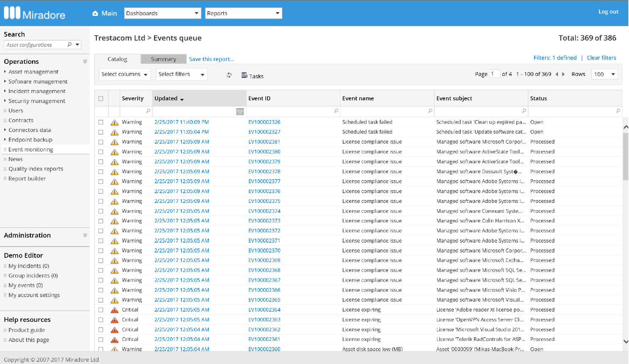
Task: Go to previous page arrow
Action: pos(557,74)
